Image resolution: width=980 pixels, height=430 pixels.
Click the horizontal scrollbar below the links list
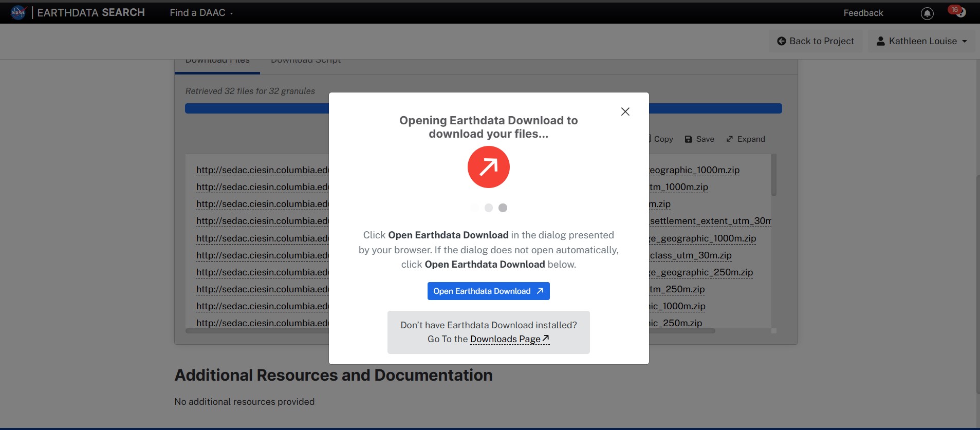(450, 331)
